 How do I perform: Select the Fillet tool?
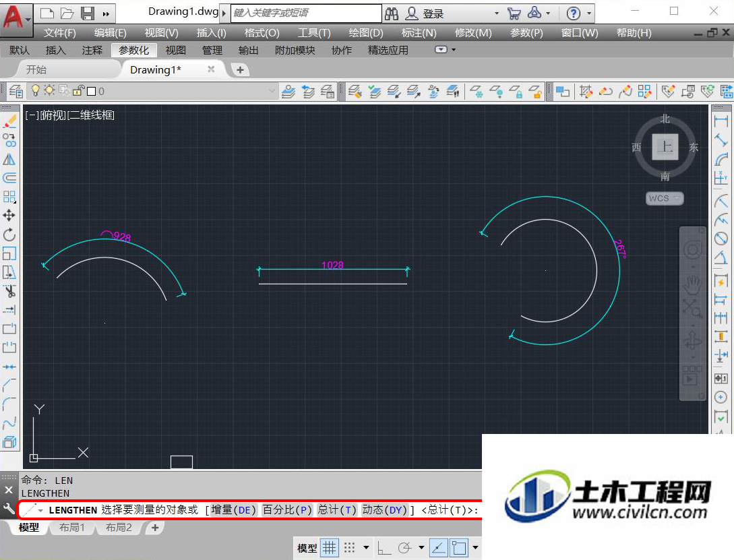tap(9, 403)
